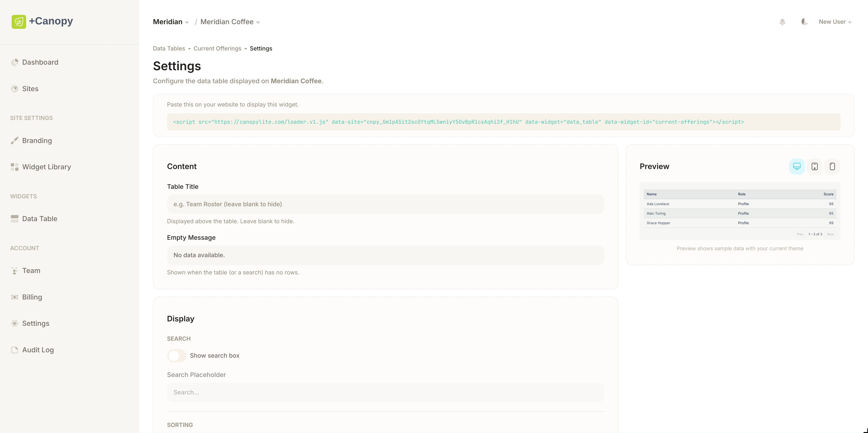868x433 pixels.
Task: Open notifications bell icon
Action: pos(782,22)
